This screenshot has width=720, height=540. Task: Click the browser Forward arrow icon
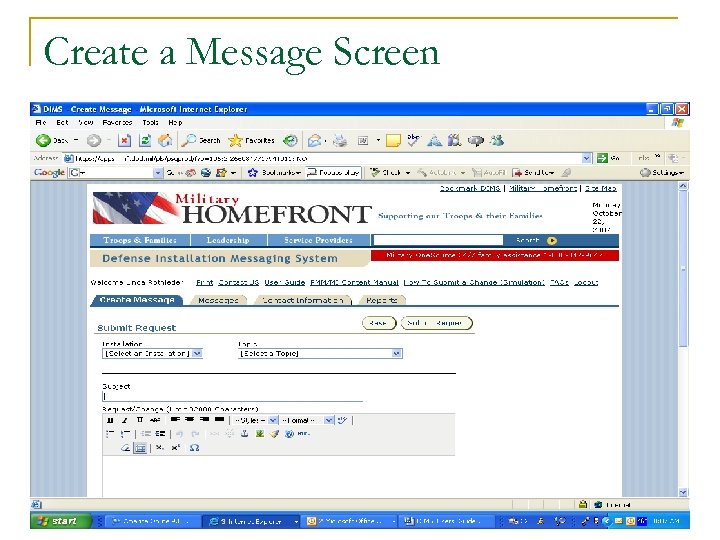coord(94,141)
